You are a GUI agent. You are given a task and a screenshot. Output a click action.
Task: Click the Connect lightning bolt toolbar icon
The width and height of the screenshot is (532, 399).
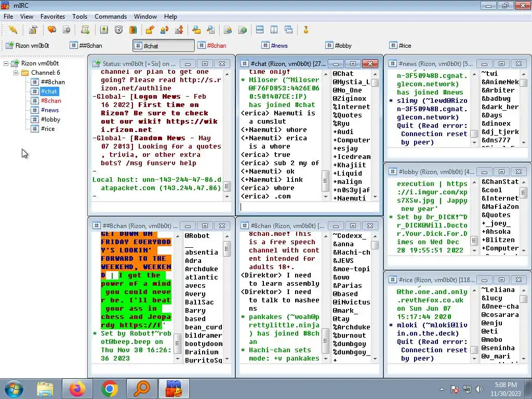pos(13,30)
